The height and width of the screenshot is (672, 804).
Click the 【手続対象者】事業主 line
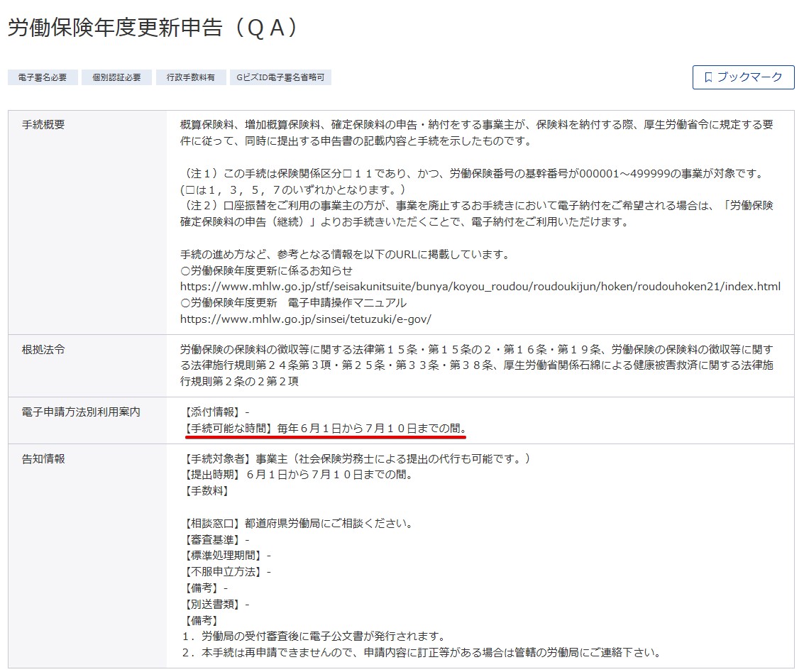pyautogui.click(x=357, y=459)
